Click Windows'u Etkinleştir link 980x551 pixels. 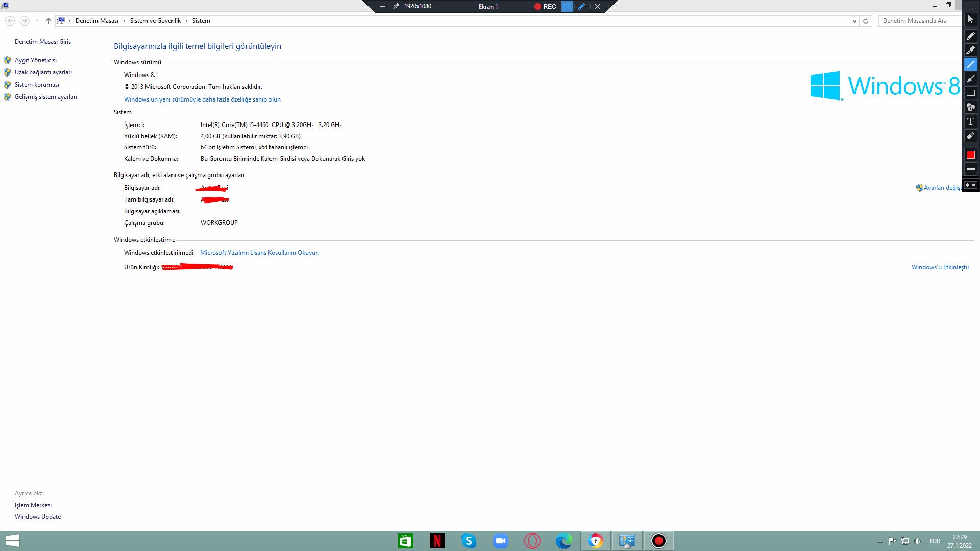point(940,267)
